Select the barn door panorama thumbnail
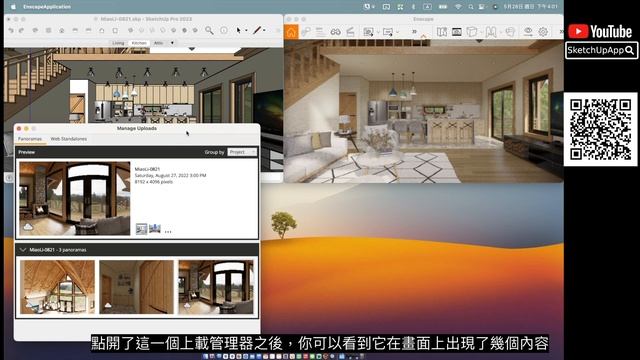Viewport: 640px width, 360px height. coord(136,287)
